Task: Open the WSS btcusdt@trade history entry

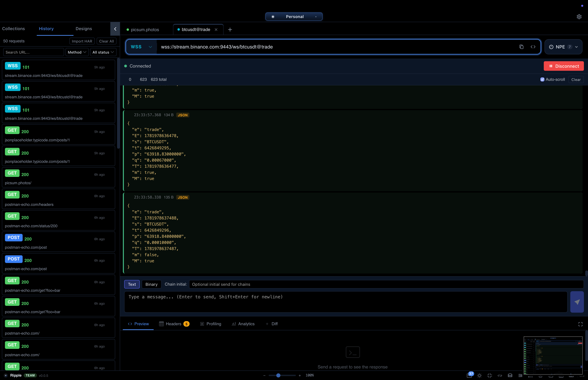Action: 59,70
